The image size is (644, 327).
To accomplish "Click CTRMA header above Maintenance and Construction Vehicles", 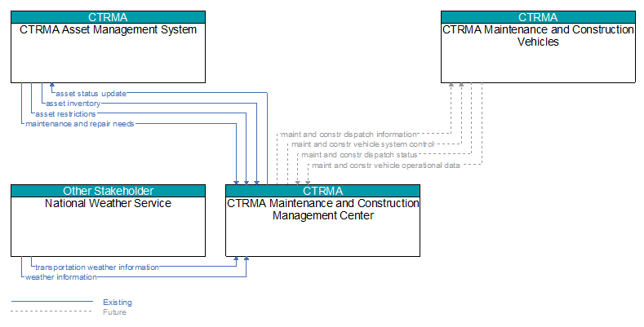I will pos(538,17).
